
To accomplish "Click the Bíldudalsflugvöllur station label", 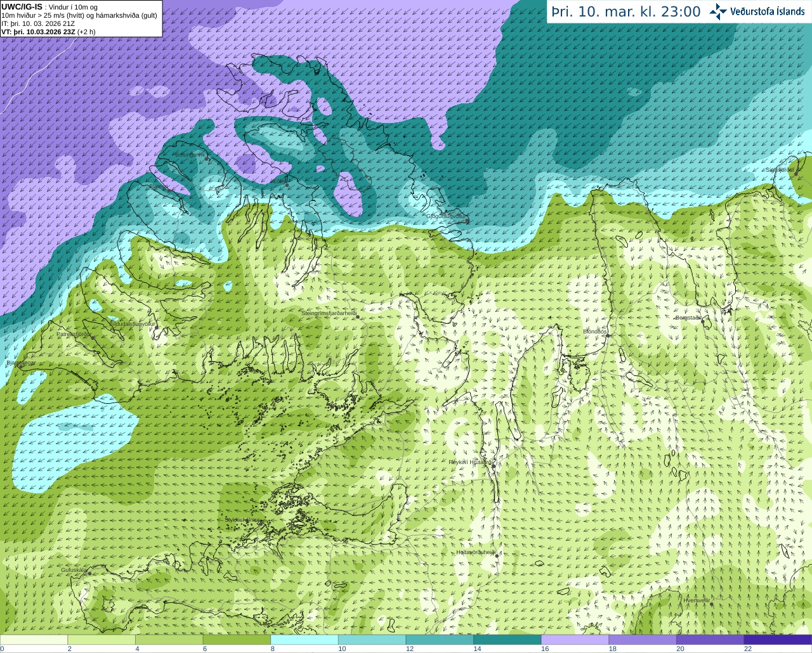I will pyautogui.click(x=133, y=323).
